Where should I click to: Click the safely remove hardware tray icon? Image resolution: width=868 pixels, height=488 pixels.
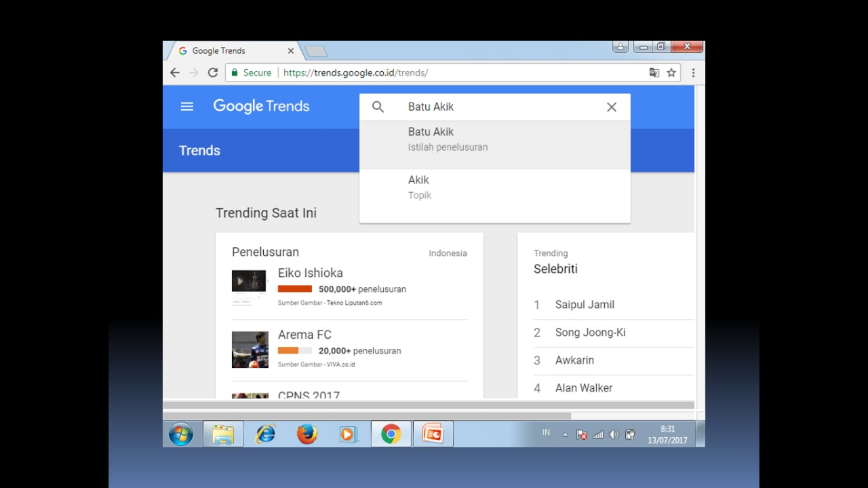tap(630, 434)
